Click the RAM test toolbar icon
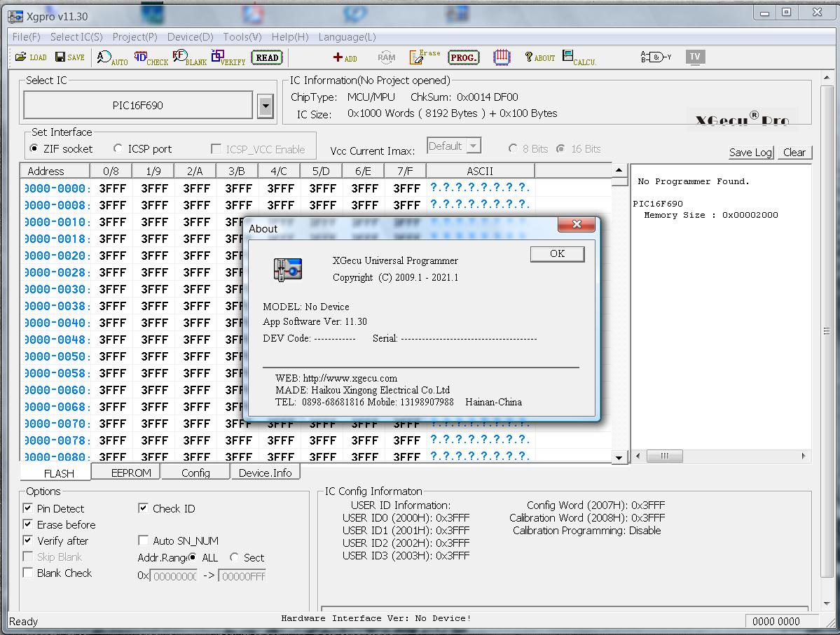This screenshot has width=840, height=635. click(x=386, y=57)
